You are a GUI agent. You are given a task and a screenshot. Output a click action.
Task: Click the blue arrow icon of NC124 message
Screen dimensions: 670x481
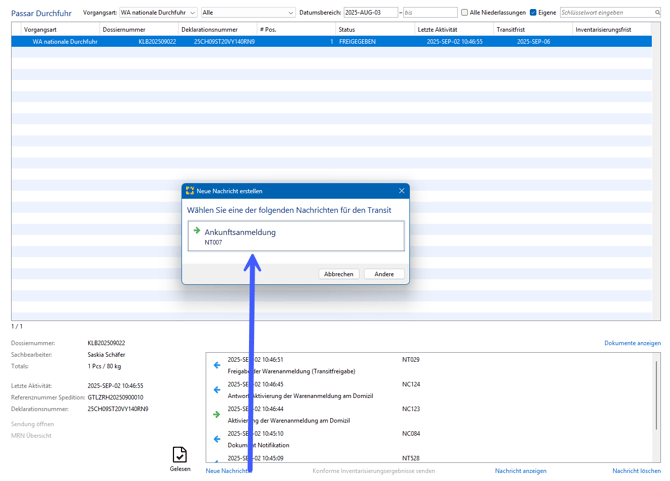click(217, 390)
